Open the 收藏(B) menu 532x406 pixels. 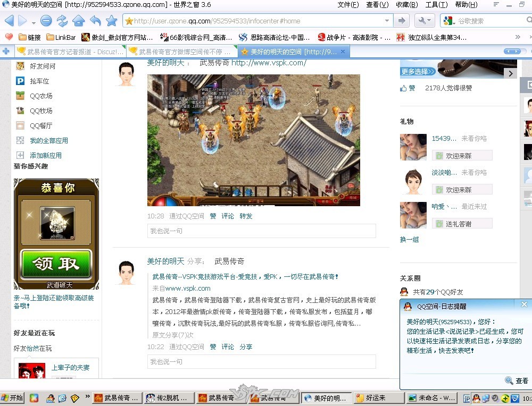tap(407, 4)
